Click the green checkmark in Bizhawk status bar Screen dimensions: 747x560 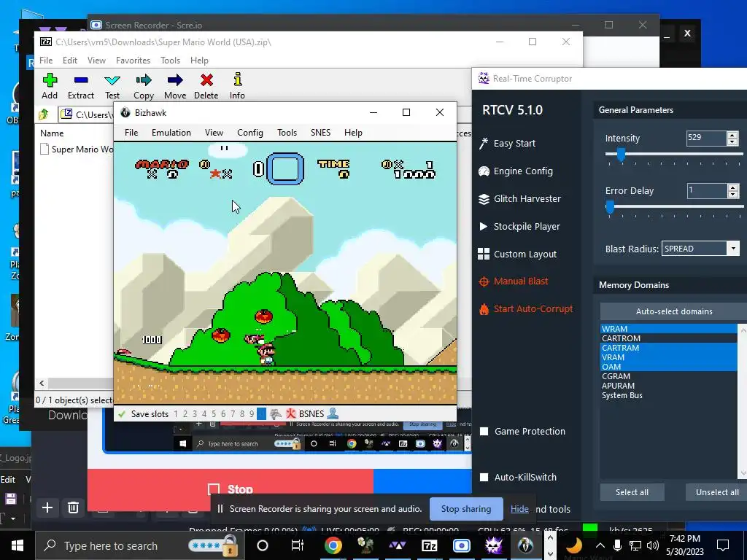[x=122, y=414]
